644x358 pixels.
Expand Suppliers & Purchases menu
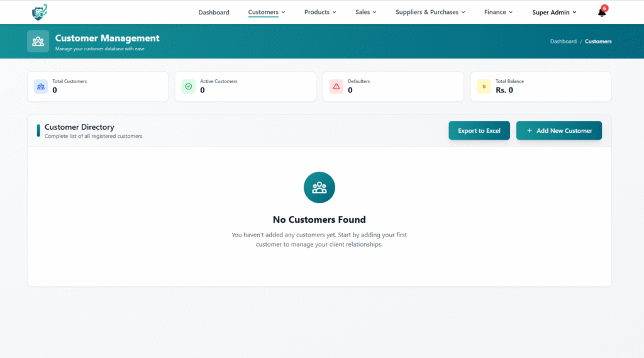click(x=430, y=12)
